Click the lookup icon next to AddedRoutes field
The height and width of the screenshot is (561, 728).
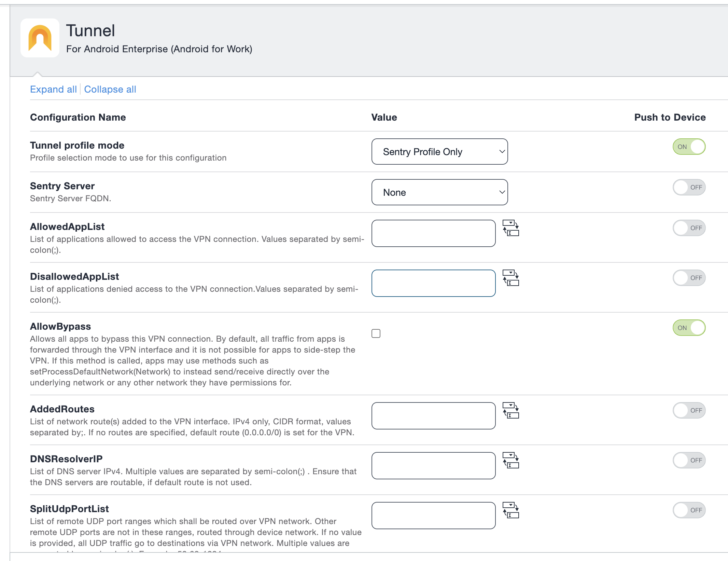(510, 411)
